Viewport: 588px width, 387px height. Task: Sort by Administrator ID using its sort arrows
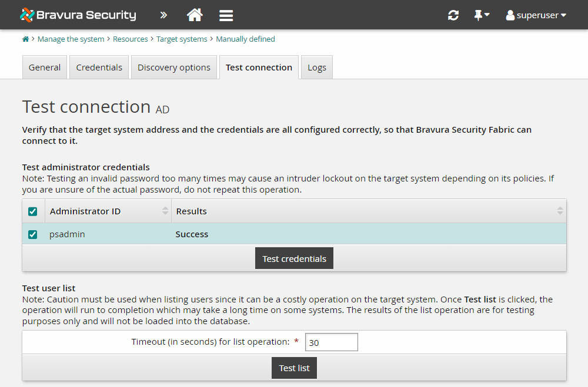pos(165,211)
